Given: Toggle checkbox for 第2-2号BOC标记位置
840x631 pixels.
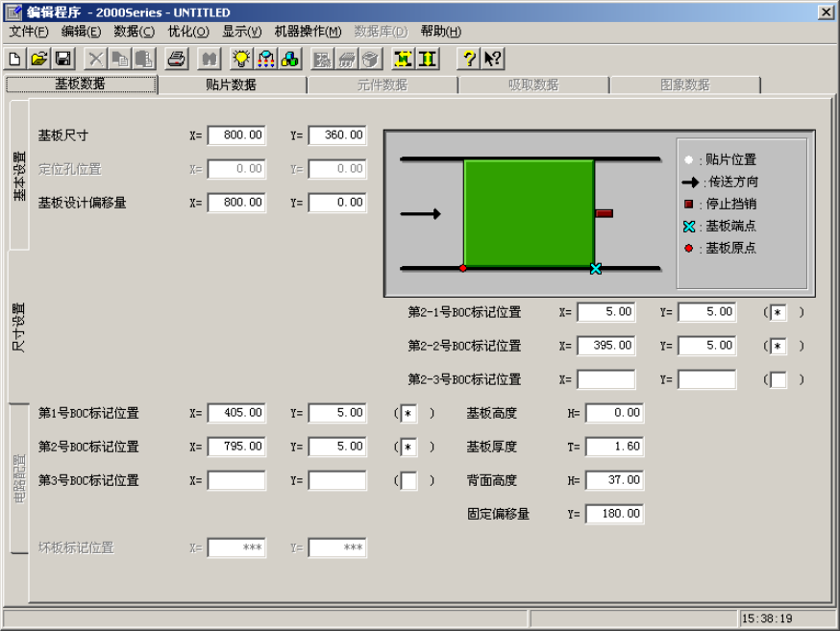Looking at the screenshot, I should (778, 346).
